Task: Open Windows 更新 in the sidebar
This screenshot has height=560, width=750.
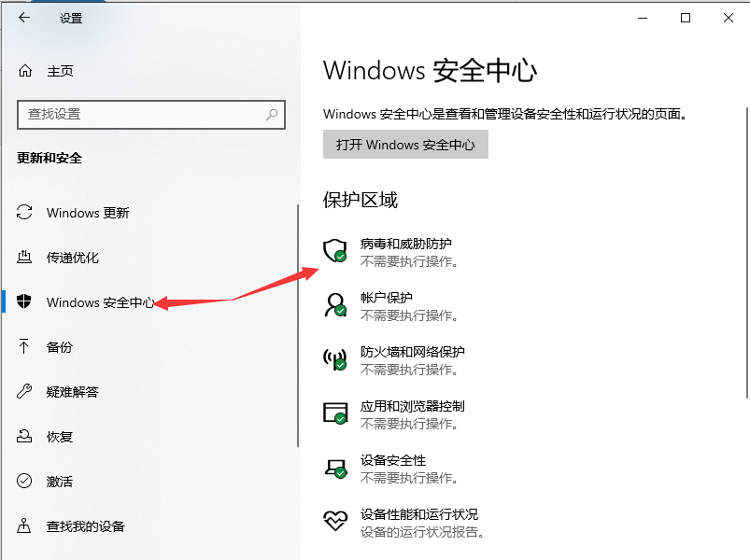Action: click(x=88, y=213)
